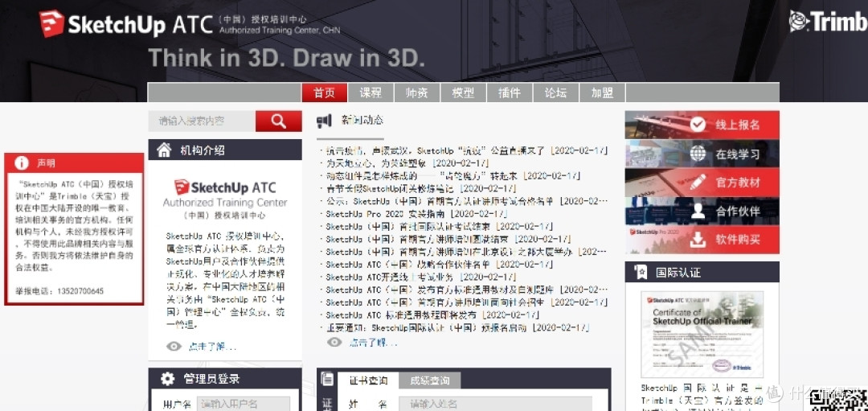The height and width of the screenshot is (411, 868).
Task: Open the 插件 navigation tab
Action: 510,92
